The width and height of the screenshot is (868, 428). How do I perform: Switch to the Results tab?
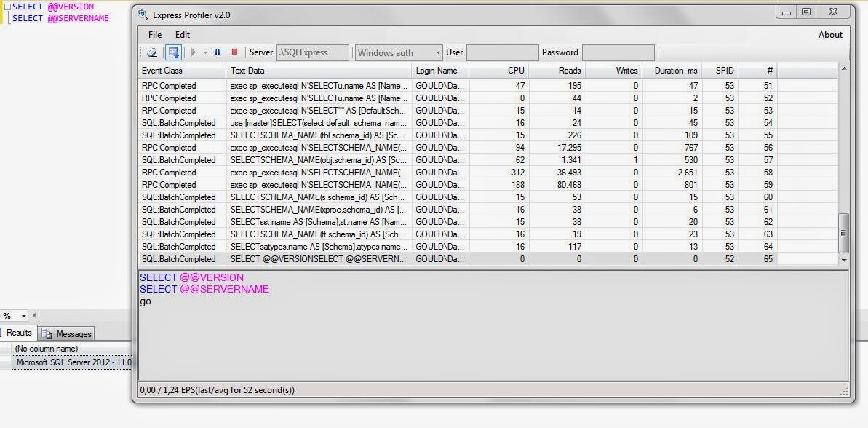[18, 333]
